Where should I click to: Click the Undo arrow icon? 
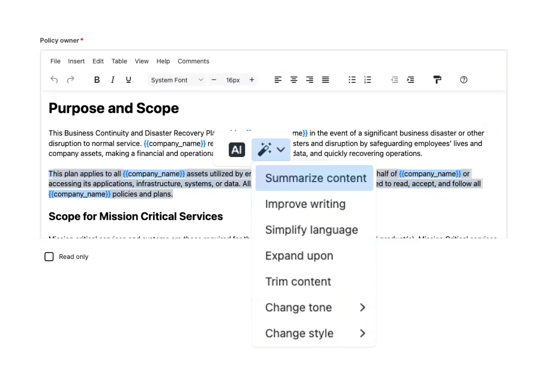tap(54, 80)
